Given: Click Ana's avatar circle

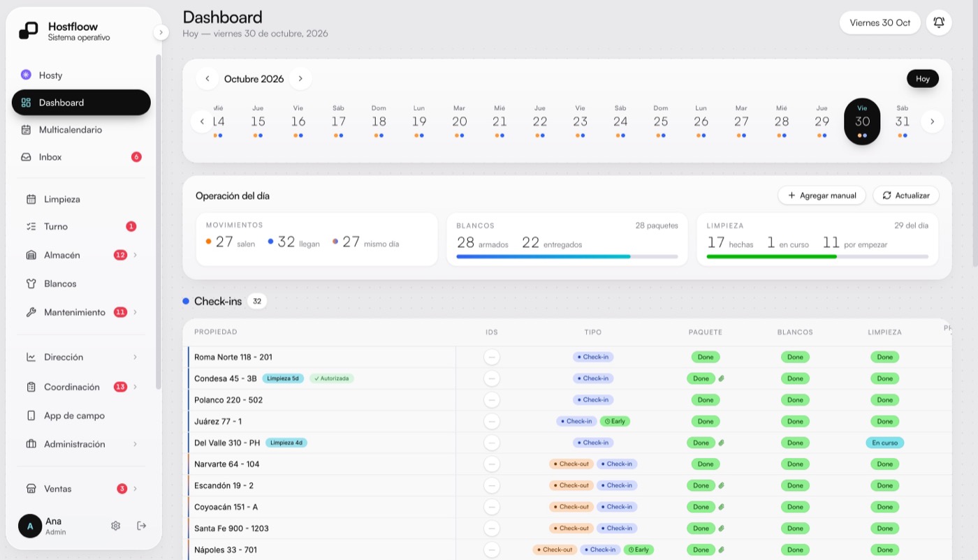Looking at the screenshot, I should 30,526.
